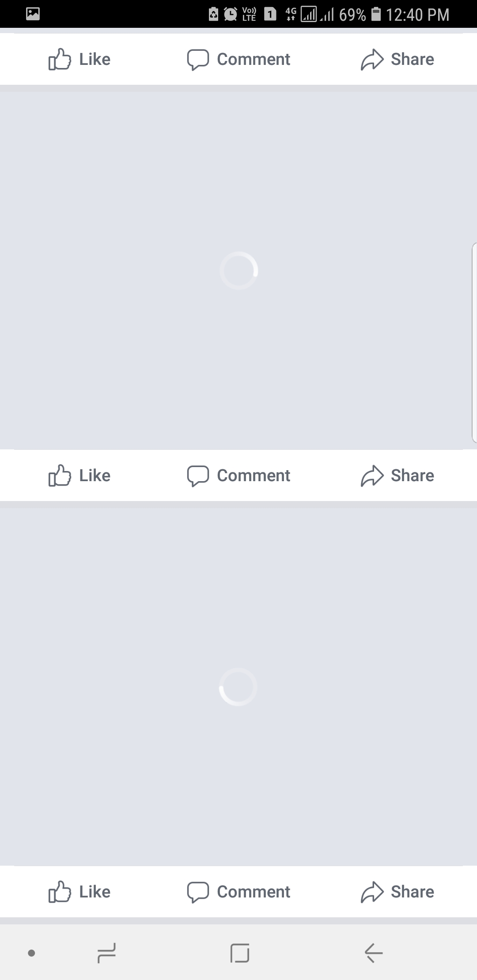Tap the navigation bar dot toggle
Viewport: 477px width, 980px height.
pos(31,953)
